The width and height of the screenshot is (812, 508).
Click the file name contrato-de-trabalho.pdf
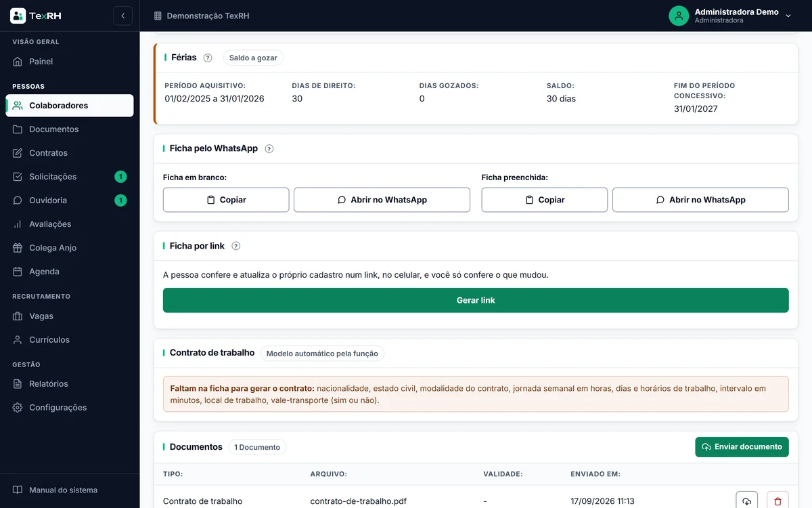point(358,502)
